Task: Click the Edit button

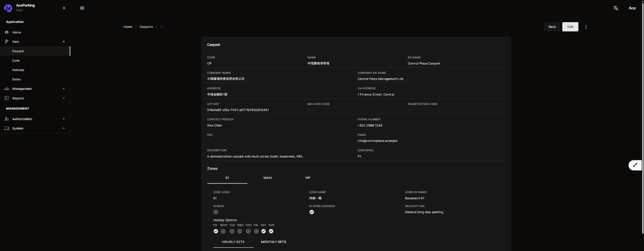Action: tap(570, 27)
